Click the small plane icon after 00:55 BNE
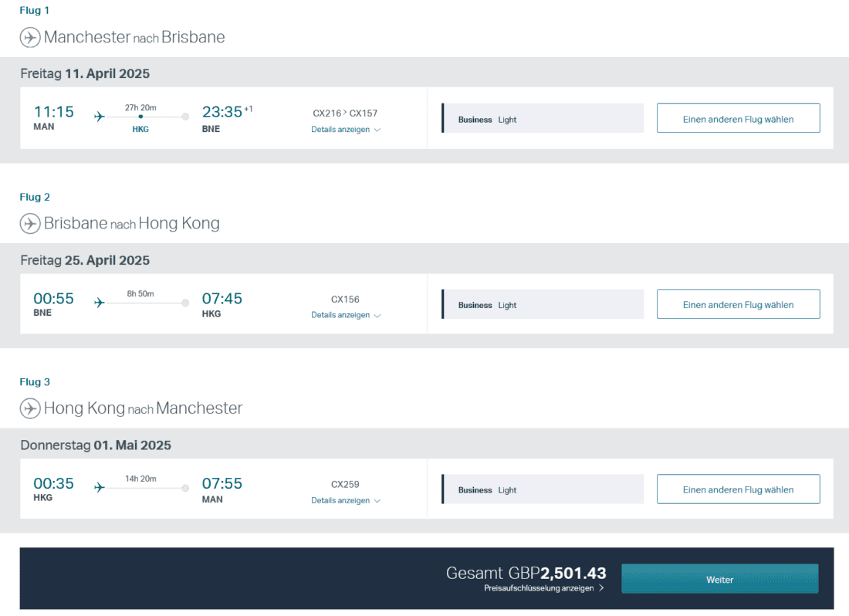The width and height of the screenshot is (849, 616). 99,303
